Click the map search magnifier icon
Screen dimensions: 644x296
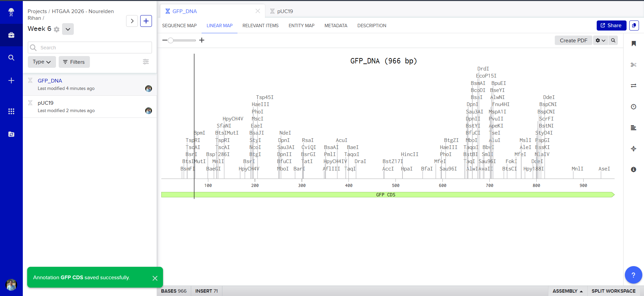coord(613,40)
